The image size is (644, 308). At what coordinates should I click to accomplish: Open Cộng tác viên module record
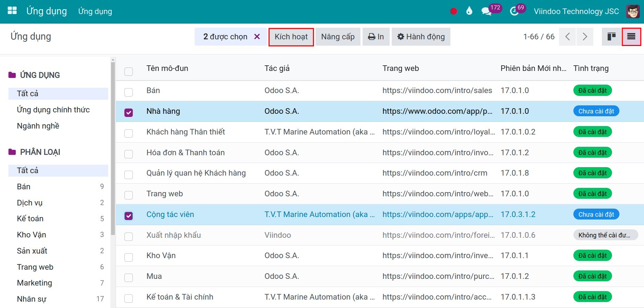170,214
